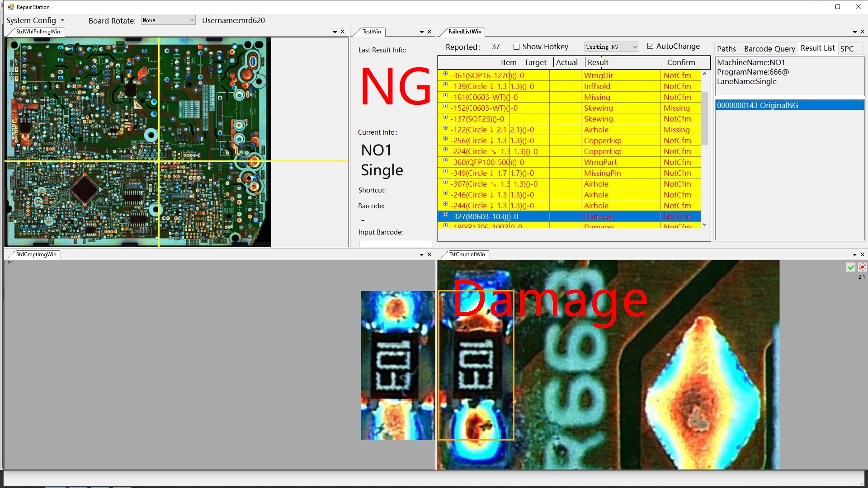Scroll down the failed items list

(x=705, y=225)
